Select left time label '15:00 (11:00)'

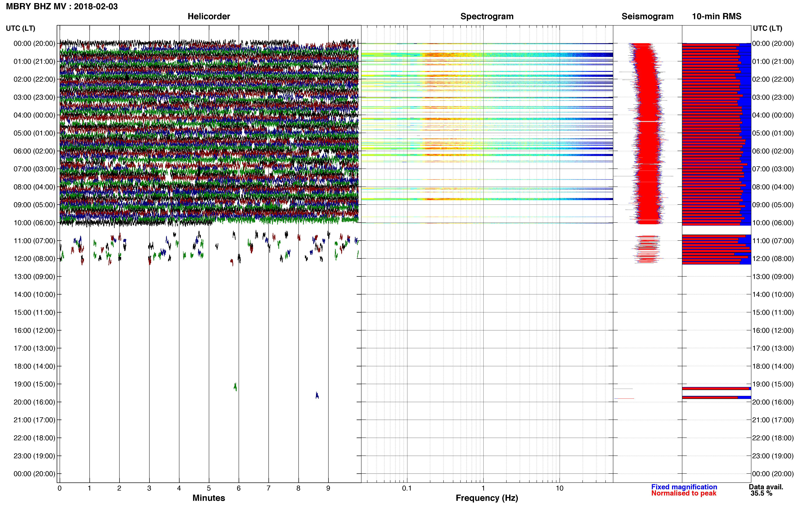[x=34, y=312]
